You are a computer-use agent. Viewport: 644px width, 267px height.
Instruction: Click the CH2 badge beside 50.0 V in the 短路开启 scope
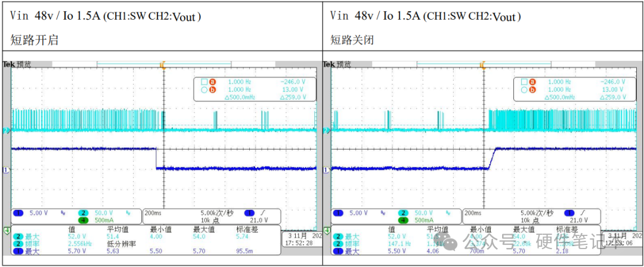pyautogui.click(x=83, y=213)
